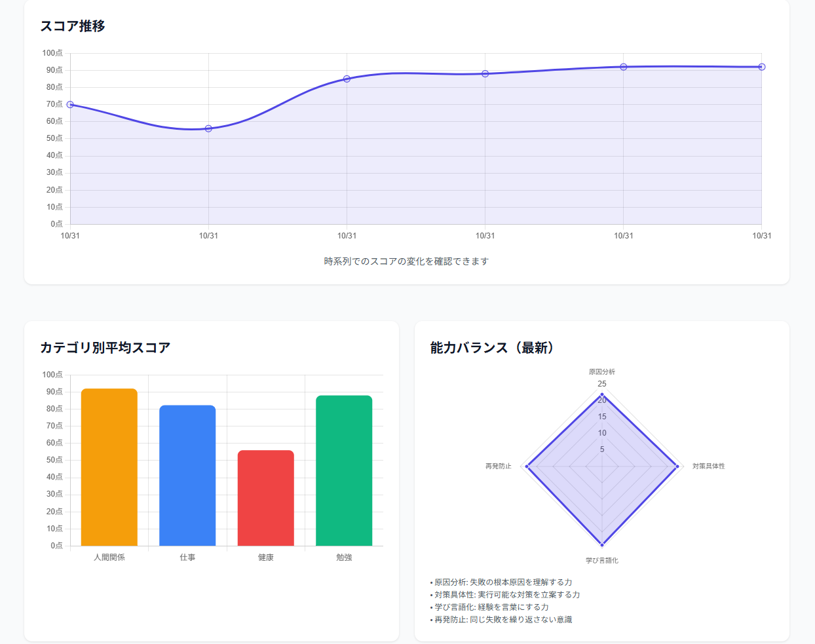Click the third data point near 85点 on the trend line

pos(347,79)
